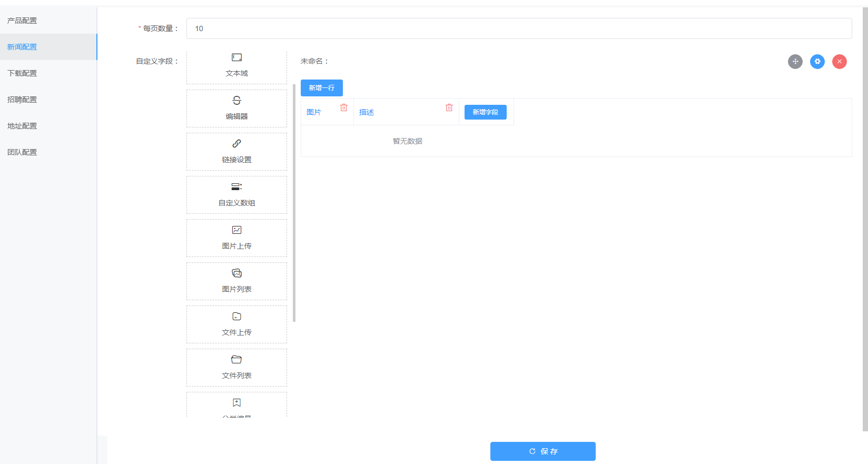Click the 编辑器 editor icon
Viewport: 868px width, 464px height.
[236, 101]
